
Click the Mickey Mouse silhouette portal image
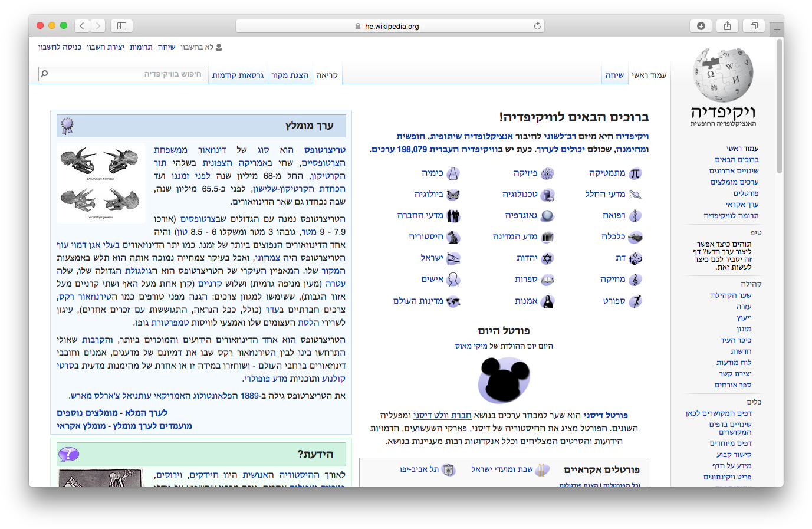[504, 379]
